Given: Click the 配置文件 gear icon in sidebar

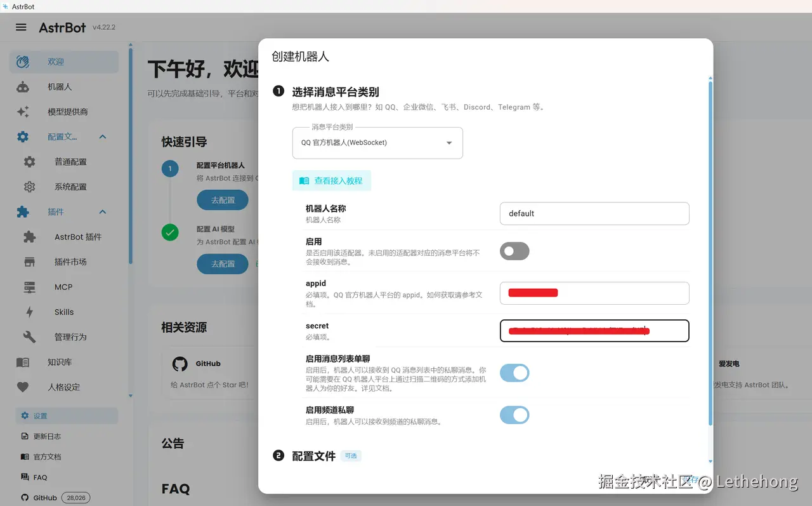Looking at the screenshot, I should 23,136.
